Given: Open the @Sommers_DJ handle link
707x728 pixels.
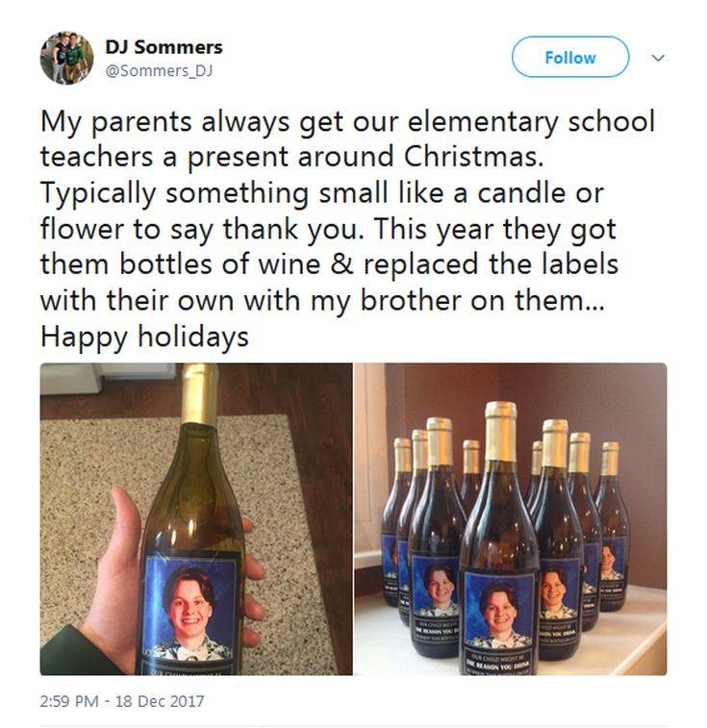Looking at the screenshot, I should [x=158, y=68].
